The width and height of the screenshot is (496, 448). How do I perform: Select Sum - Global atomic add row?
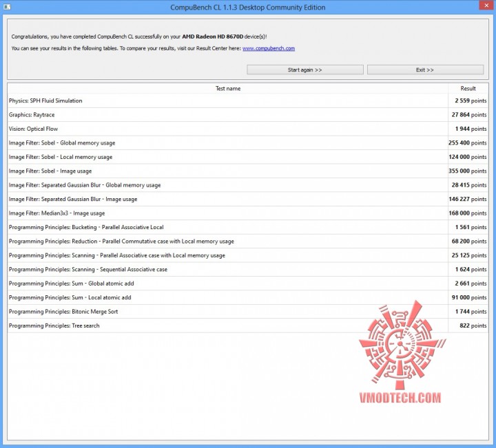tap(248, 284)
